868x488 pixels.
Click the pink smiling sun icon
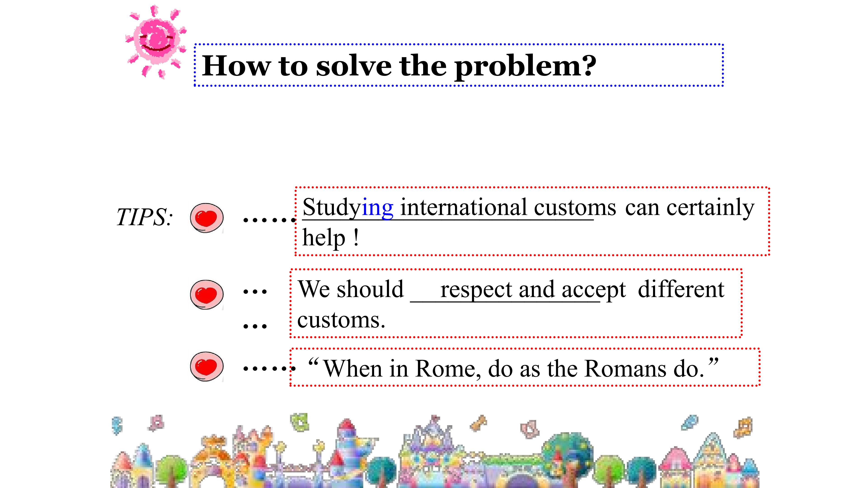[x=156, y=42]
